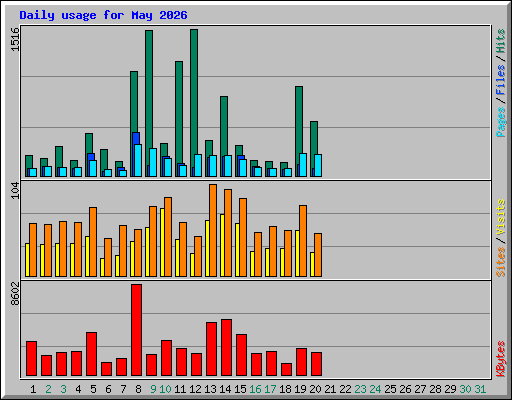Click the Pages legend label
Viewport: 512px width, 400px height.
coord(501,122)
